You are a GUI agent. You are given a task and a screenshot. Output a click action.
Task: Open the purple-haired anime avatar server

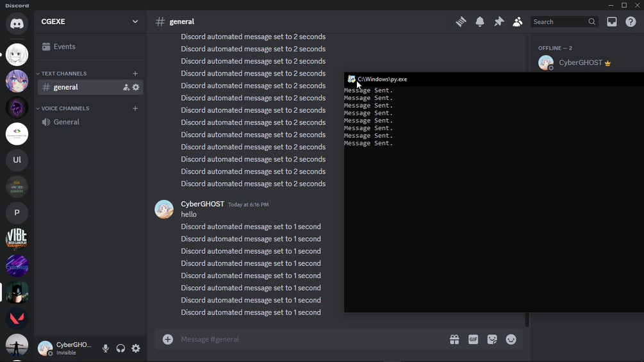point(17,81)
